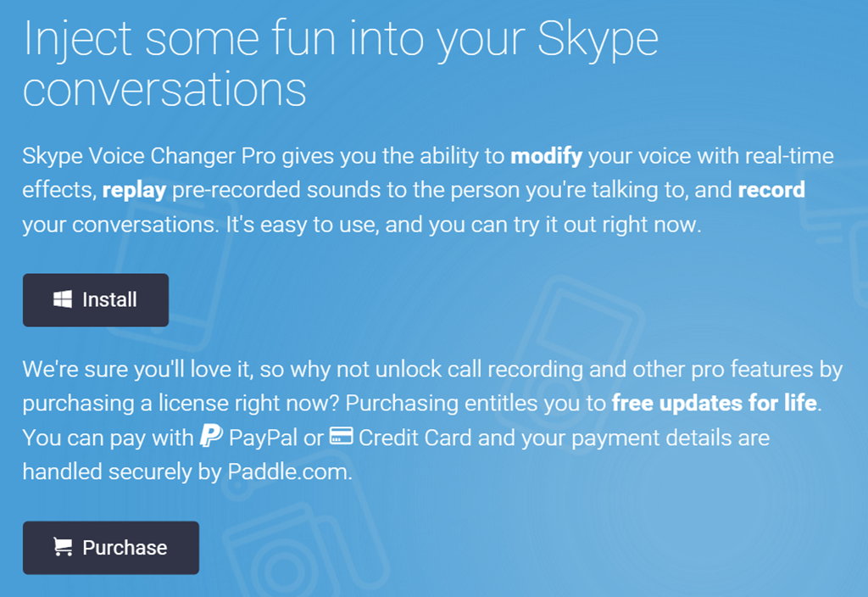868x597 pixels.
Task: Click the Purchase button
Action: (x=111, y=548)
